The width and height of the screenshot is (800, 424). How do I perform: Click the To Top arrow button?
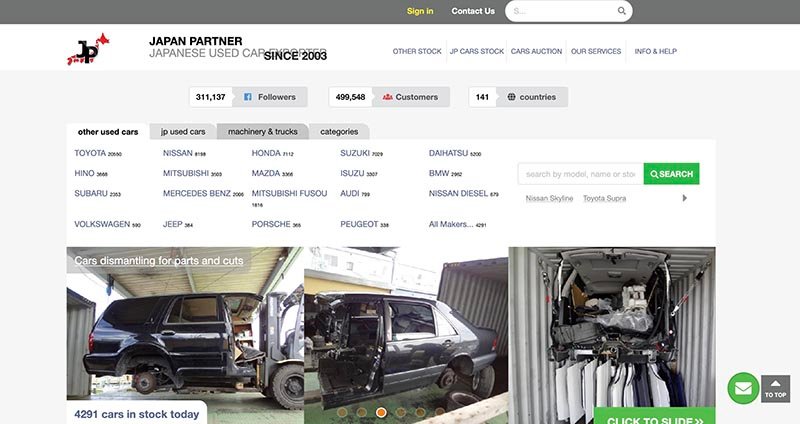[x=775, y=389]
